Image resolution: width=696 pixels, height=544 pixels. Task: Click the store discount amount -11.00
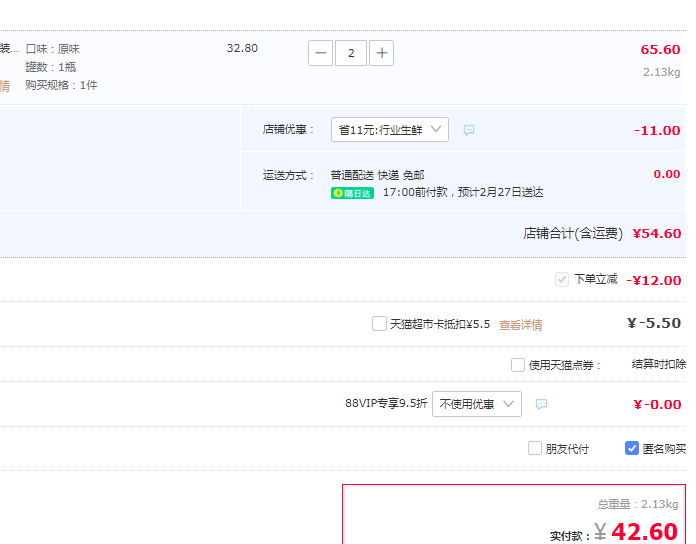tap(657, 130)
